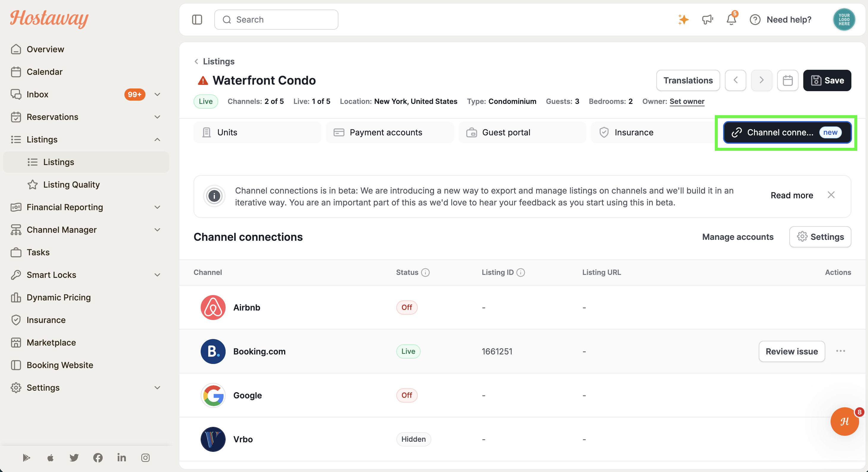
Task: Switch to the Guest portal tab
Action: (x=522, y=132)
